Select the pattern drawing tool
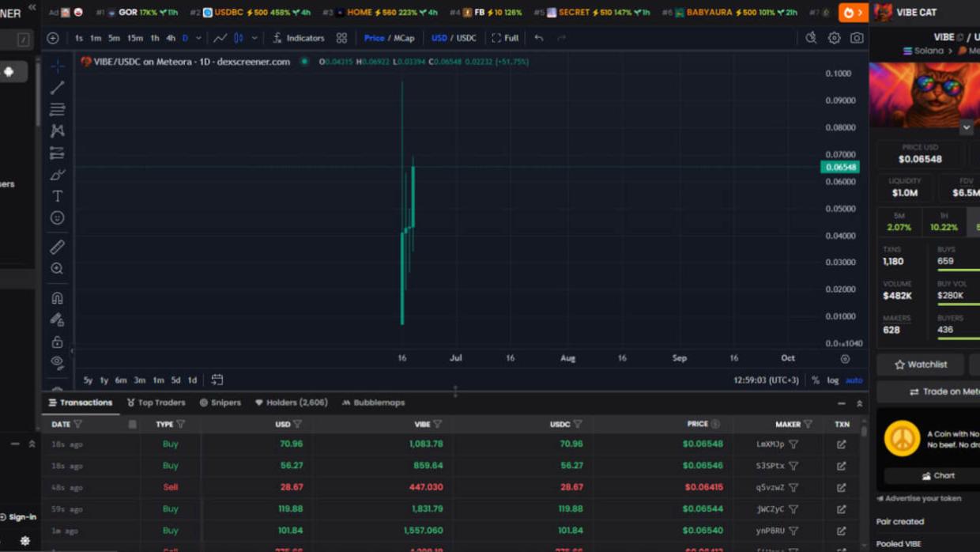The image size is (980, 552). [x=57, y=130]
